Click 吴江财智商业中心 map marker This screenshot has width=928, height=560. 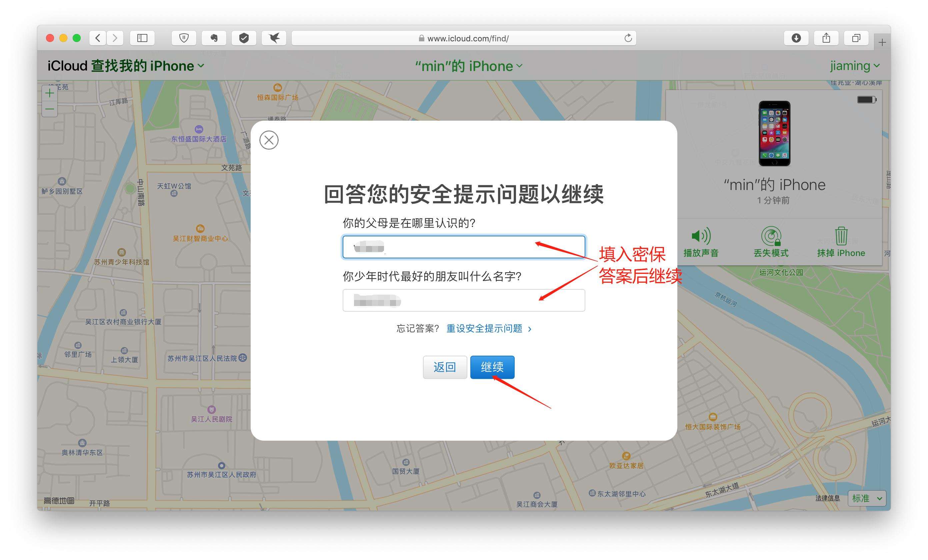point(200,229)
